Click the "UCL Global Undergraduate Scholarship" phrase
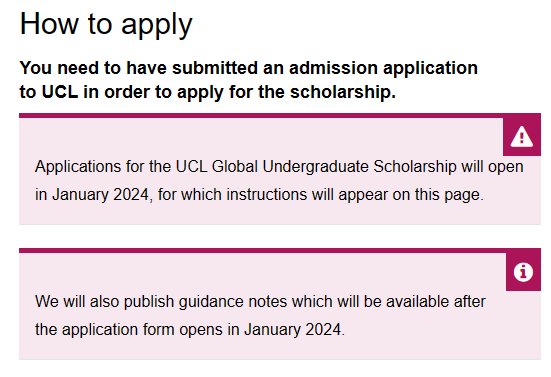Viewport: 551px width, 377px height. tap(316, 167)
